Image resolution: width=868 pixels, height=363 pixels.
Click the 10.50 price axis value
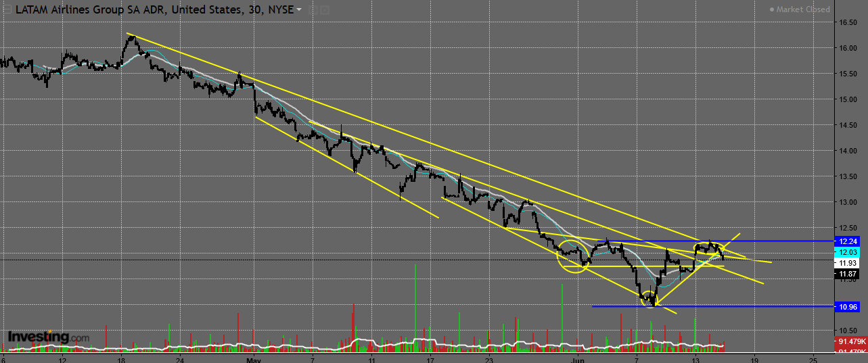849,331
